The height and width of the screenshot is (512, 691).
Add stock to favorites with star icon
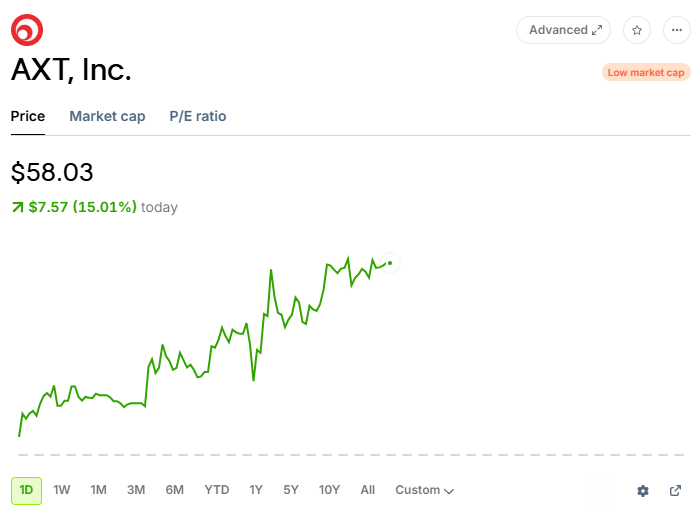click(637, 30)
